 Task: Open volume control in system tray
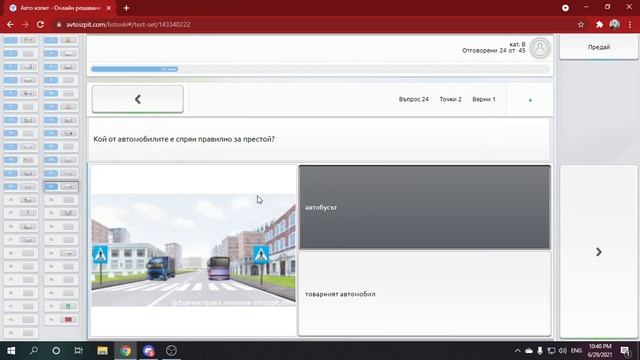[562, 351]
